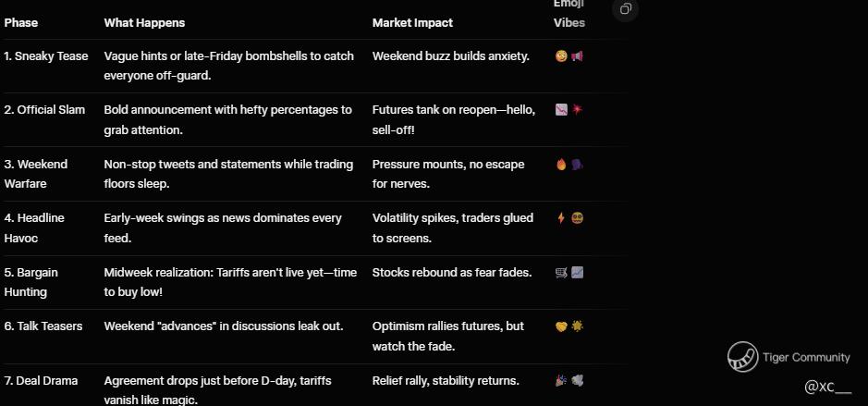Image resolution: width=868 pixels, height=406 pixels.
Task: Click the rising chart emoji in Bargain Hunting row
Action: (x=577, y=273)
